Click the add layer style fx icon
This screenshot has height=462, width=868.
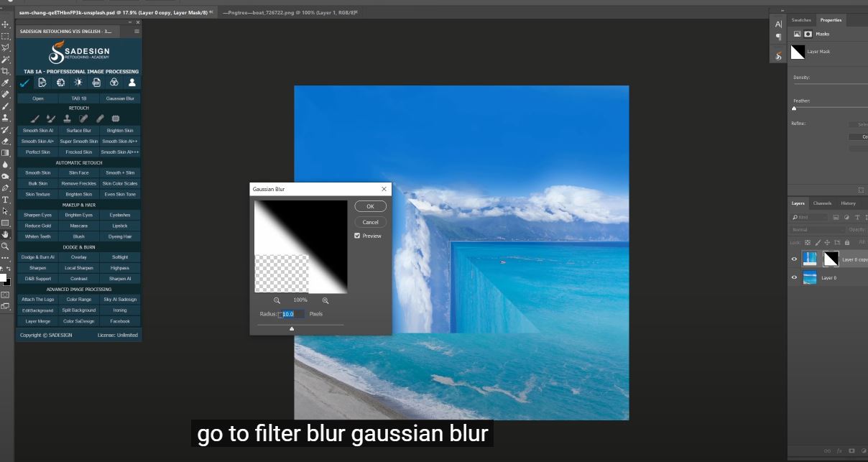(840, 451)
